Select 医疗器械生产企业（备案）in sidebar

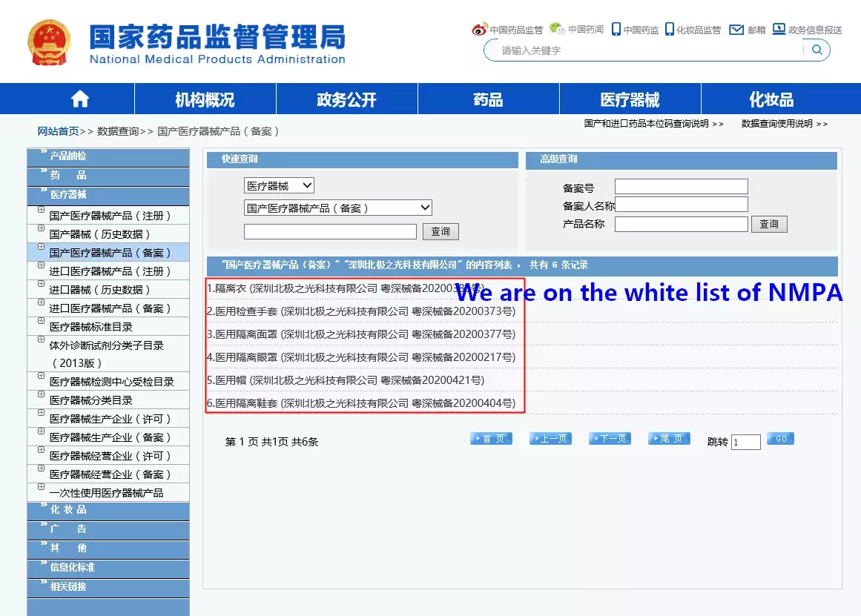pos(110,437)
